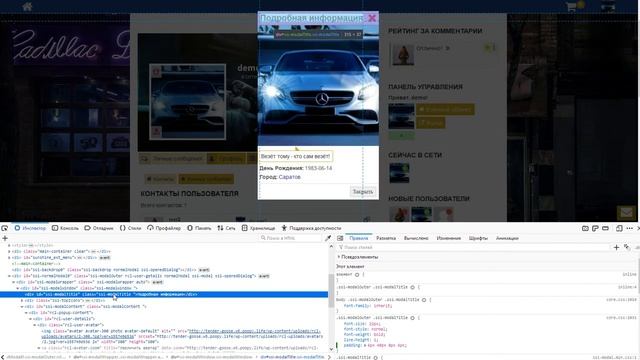Pick a color with the eyedropper icon
Image resolution: width=640 pixels, height=360 pixels.
(x=328, y=238)
